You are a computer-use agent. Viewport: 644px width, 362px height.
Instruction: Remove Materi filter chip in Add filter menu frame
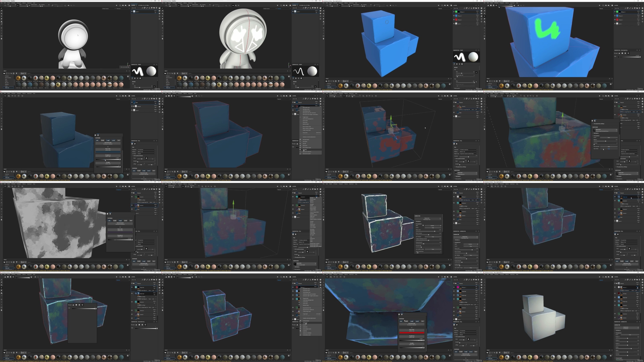click(187, 172)
